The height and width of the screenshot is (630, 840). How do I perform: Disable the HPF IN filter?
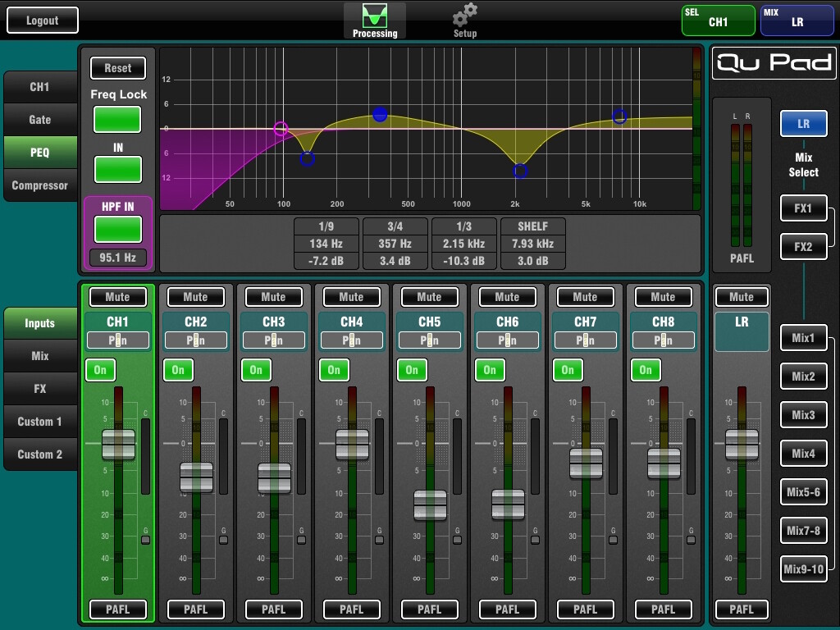pyautogui.click(x=118, y=229)
